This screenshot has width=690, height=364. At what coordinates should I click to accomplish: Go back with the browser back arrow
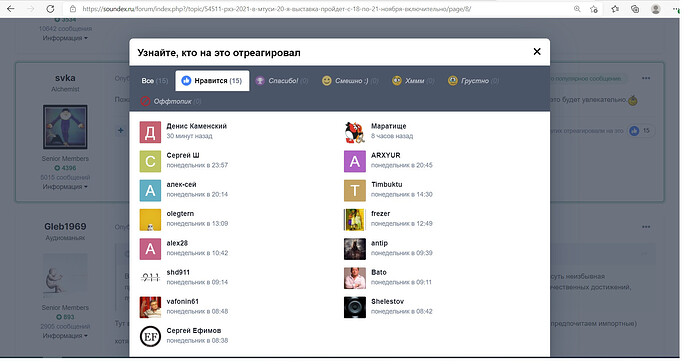point(11,9)
